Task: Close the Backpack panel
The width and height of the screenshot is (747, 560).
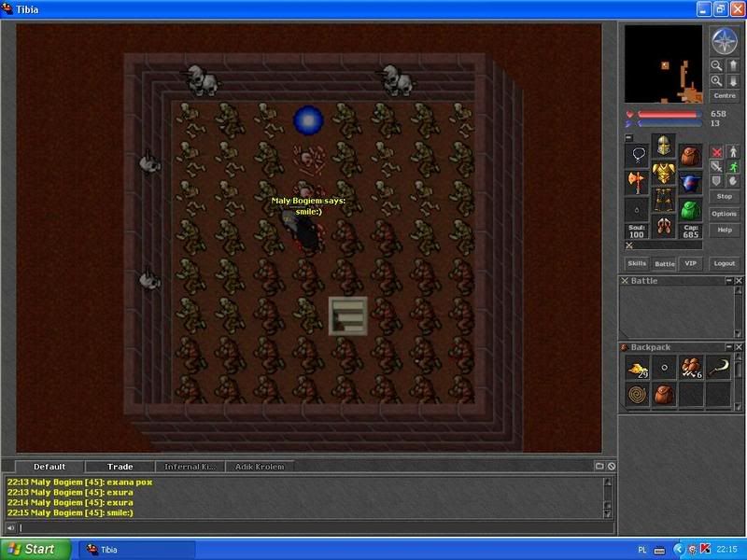Action: coord(739,346)
